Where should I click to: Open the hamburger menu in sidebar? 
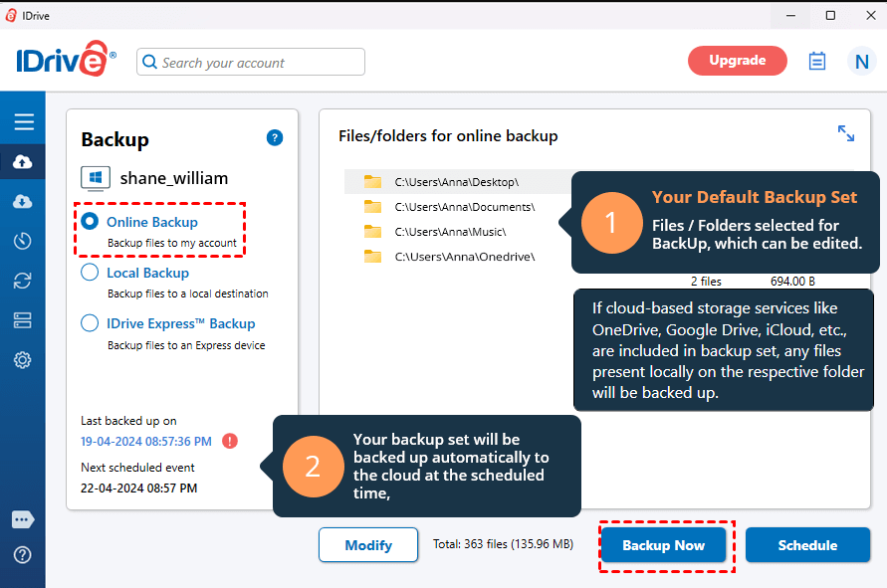(24, 121)
